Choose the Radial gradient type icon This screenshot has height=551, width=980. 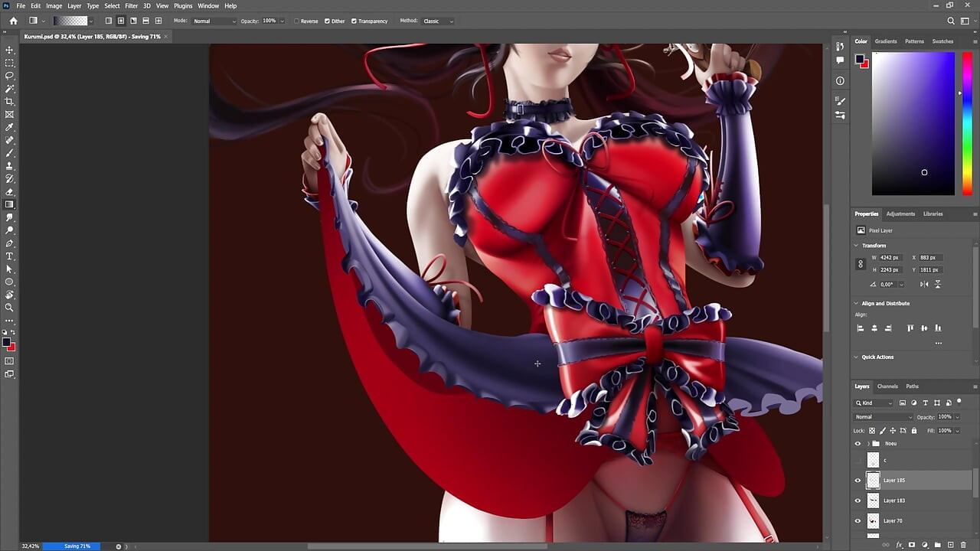(121, 21)
